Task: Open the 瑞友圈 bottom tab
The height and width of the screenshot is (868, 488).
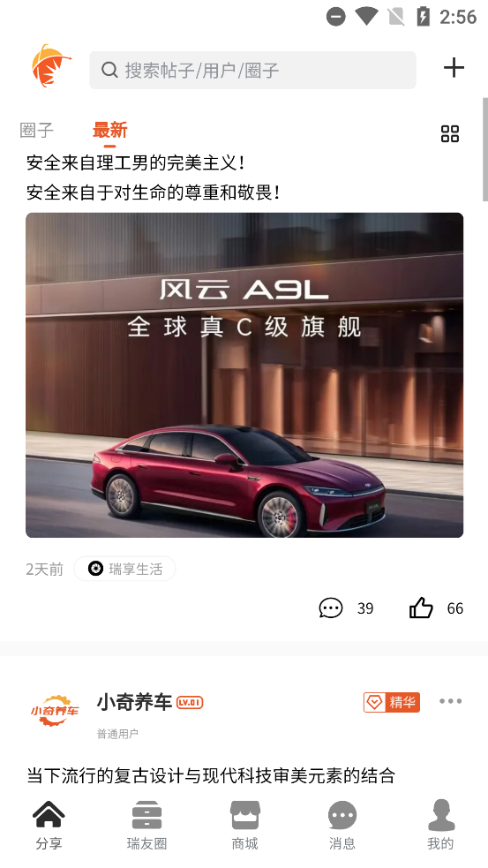Action: 146,825
